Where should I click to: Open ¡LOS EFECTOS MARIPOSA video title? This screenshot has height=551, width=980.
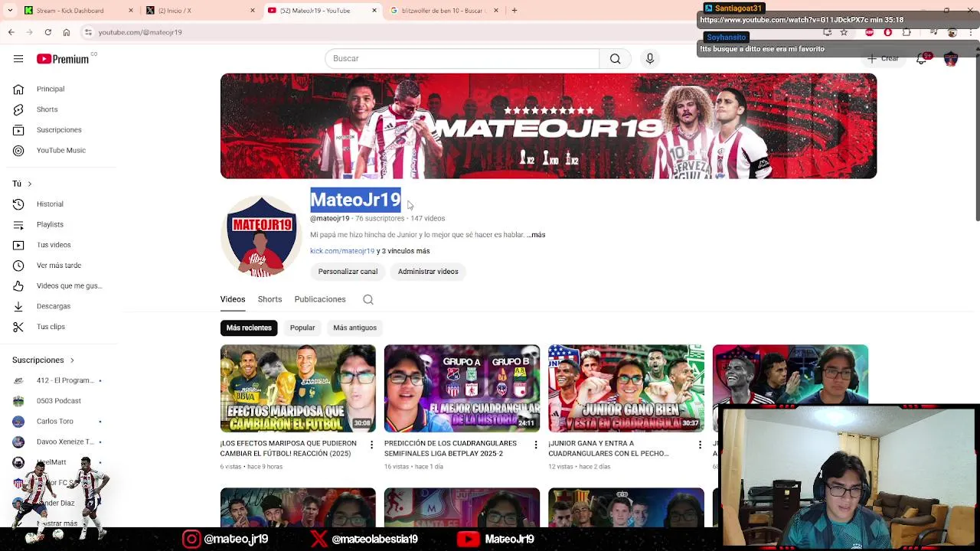tap(288, 448)
